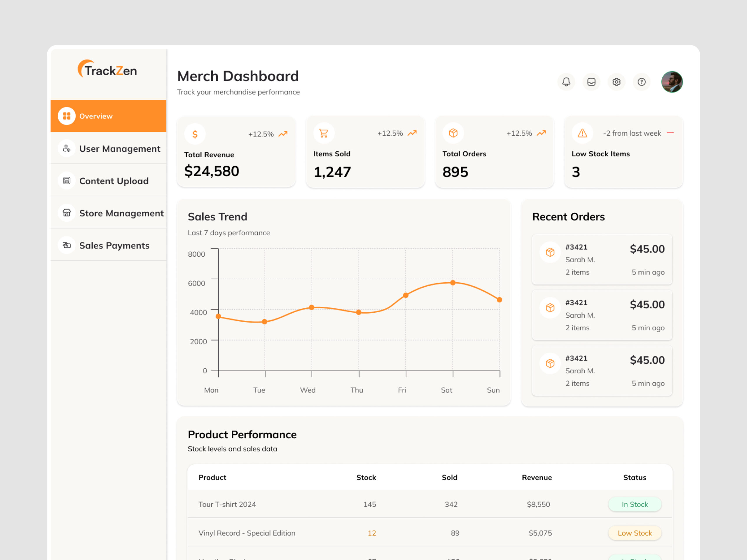Click the TrackZen logo

tap(107, 69)
